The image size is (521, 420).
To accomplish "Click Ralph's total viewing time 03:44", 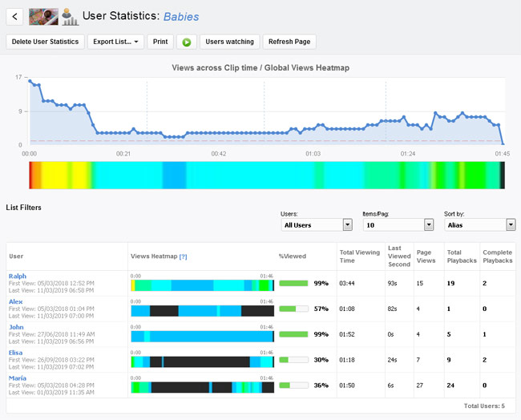I will [x=347, y=284].
